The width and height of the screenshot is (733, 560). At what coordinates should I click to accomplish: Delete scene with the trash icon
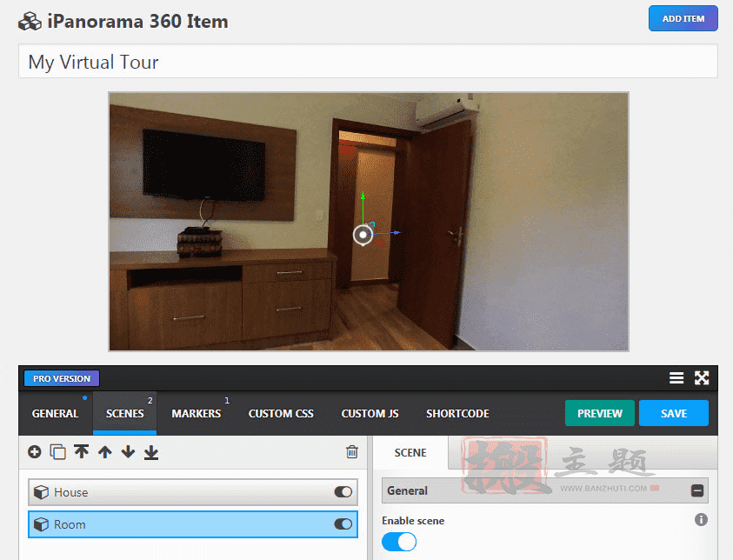352,451
